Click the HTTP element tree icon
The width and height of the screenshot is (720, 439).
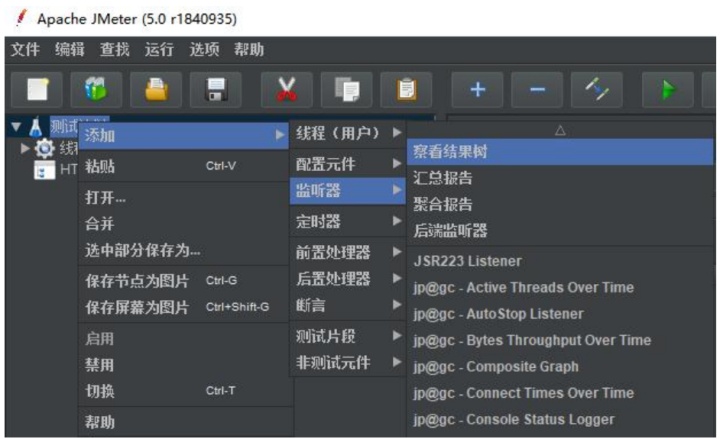[45, 169]
